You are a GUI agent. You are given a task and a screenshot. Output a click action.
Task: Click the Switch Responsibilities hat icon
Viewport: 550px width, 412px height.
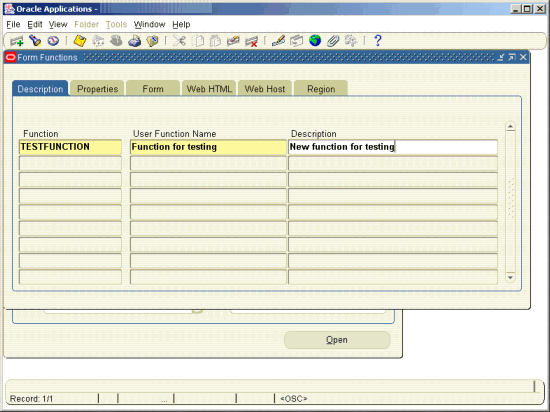(116, 41)
